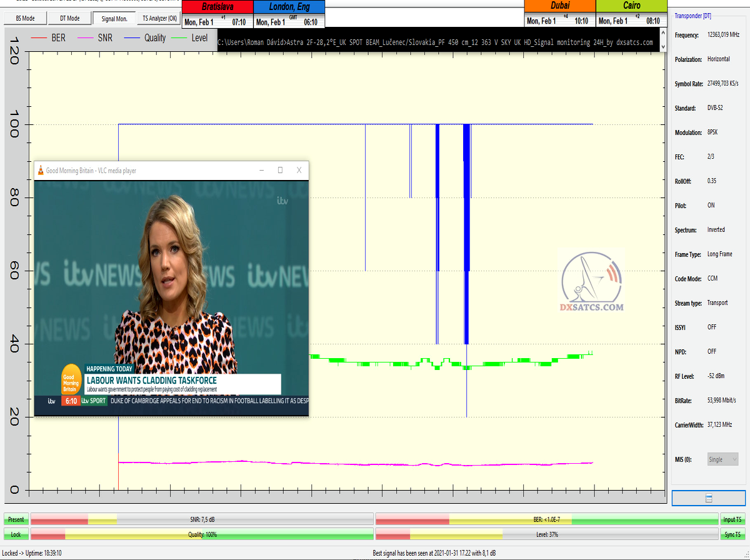Toggle the Quality blue line legend entry

pos(145,38)
